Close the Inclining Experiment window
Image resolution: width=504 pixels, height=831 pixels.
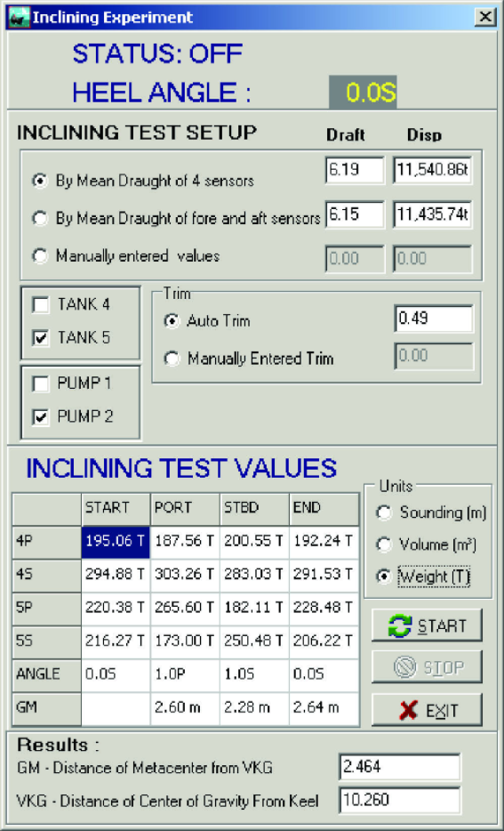pyautogui.click(x=484, y=18)
